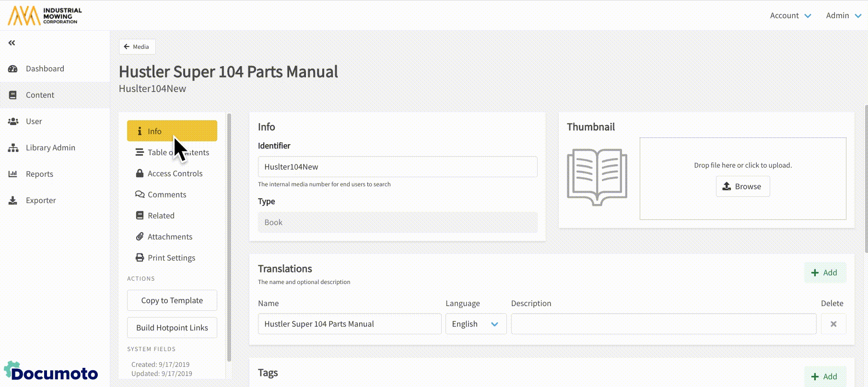Click the Copy to Template button
This screenshot has width=868, height=387.
[172, 300]
